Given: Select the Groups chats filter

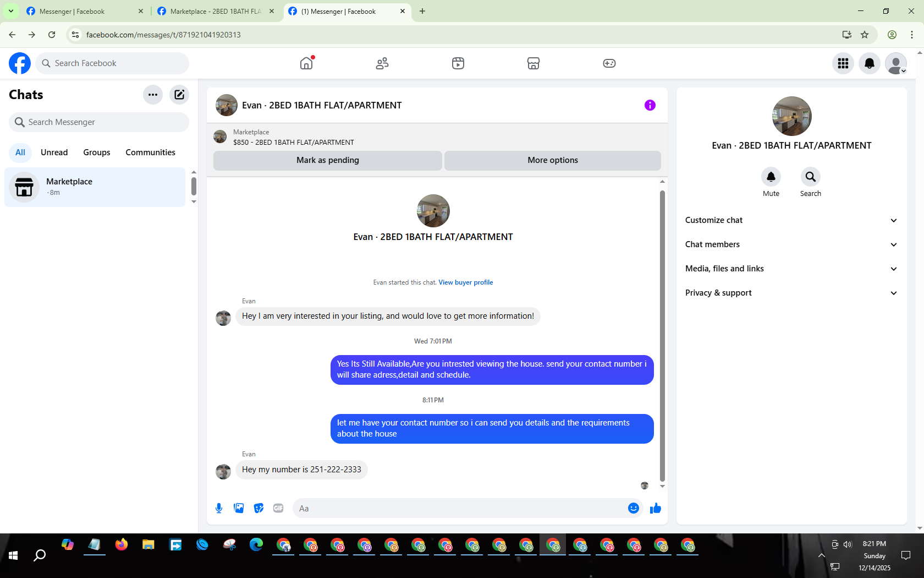Looking at the screenshot, I should coord(97,152).
